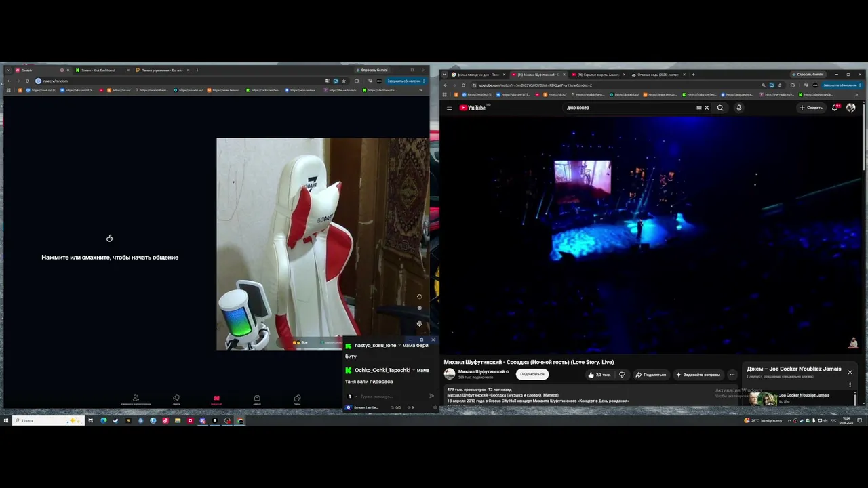The width and height of the screenshot is (868, 488).
Task: Bookmark the YouTube page with the star
Action: [780, 85]
